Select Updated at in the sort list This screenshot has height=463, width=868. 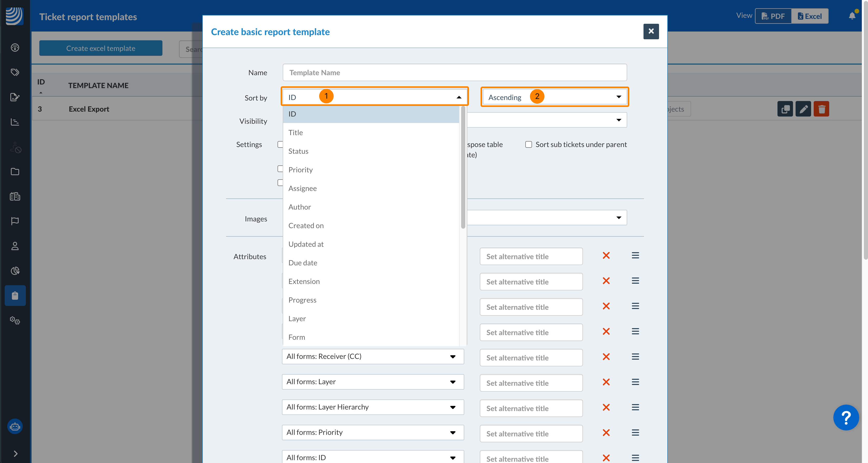tap(371, 244)
